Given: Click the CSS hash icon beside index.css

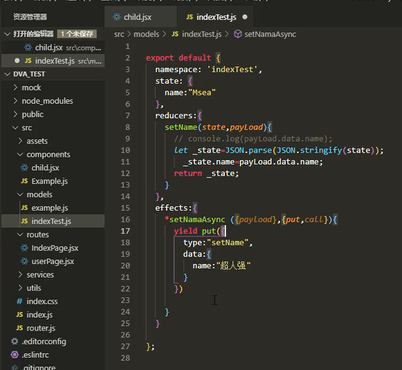Looking at the screenshot, I should 20,301.
